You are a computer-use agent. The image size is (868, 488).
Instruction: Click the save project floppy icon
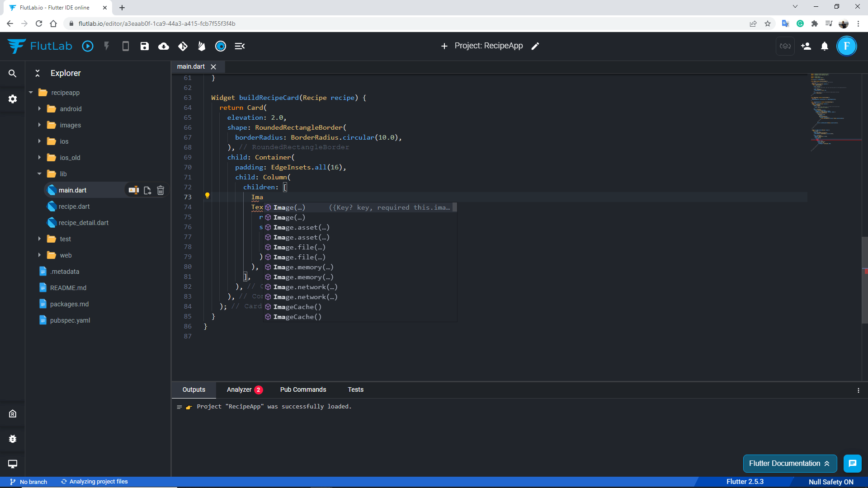pyautogui.click(x=145, y=46)
